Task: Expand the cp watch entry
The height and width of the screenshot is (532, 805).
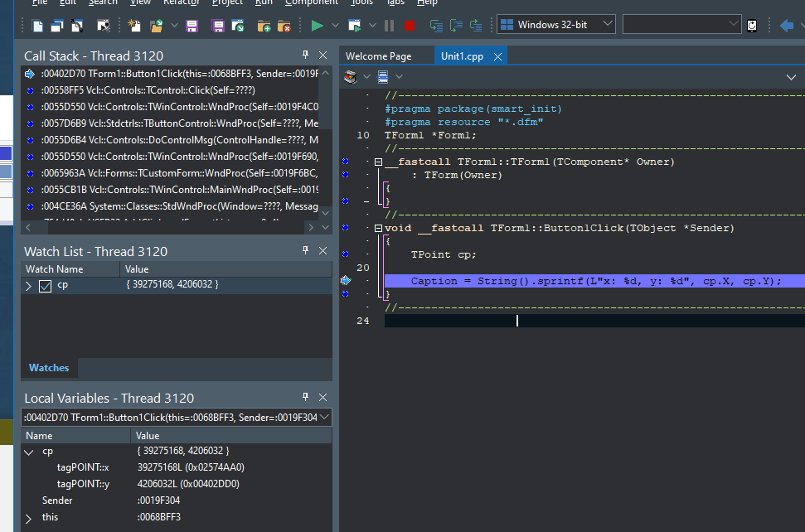Action: coord(29,286)
